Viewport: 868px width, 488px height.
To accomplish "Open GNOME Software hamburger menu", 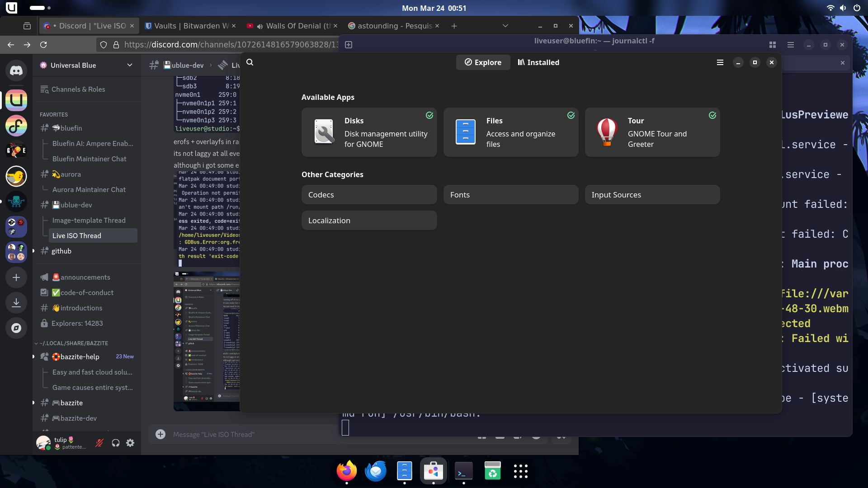I will (x=720, y=62).
